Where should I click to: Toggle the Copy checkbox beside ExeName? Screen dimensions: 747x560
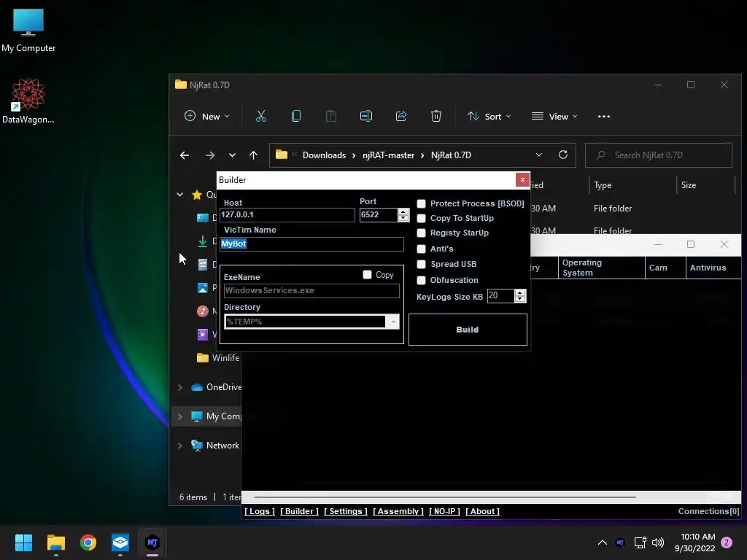367,275
